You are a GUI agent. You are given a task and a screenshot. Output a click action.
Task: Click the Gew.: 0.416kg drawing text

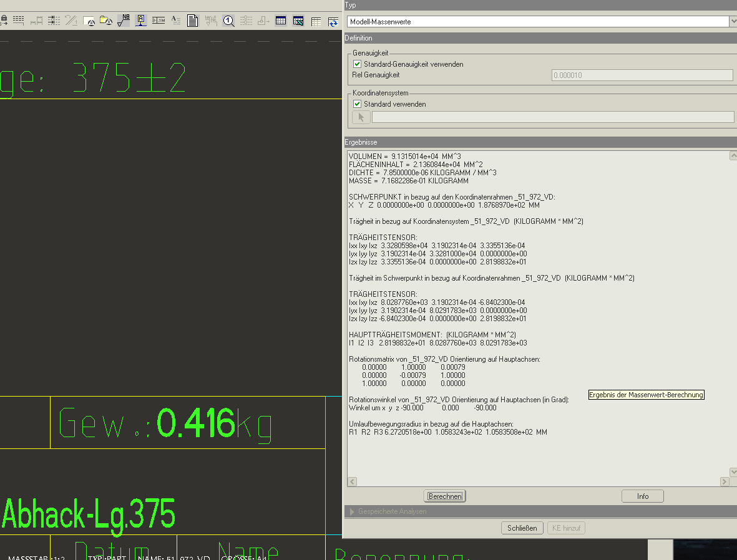click(x=165, y=423)
